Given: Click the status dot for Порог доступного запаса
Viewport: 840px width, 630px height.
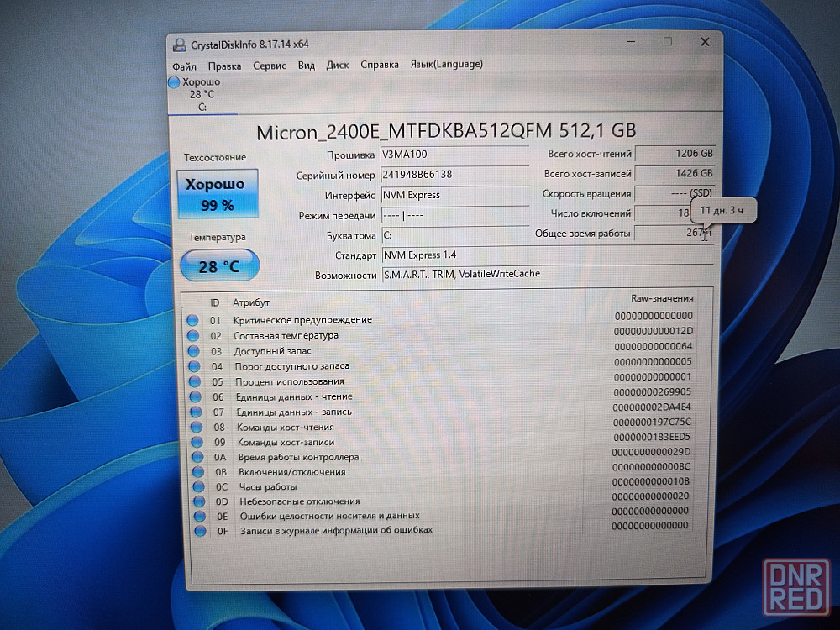Looking at the screenshot, I should coord(194,366).
